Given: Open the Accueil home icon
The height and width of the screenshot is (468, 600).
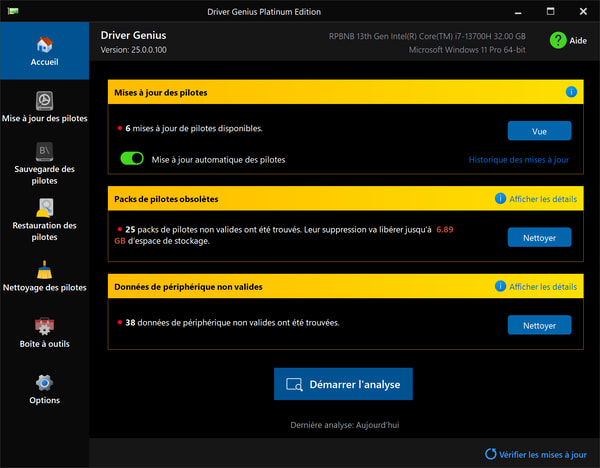Looking at the screenshot, I should (44, 45).
